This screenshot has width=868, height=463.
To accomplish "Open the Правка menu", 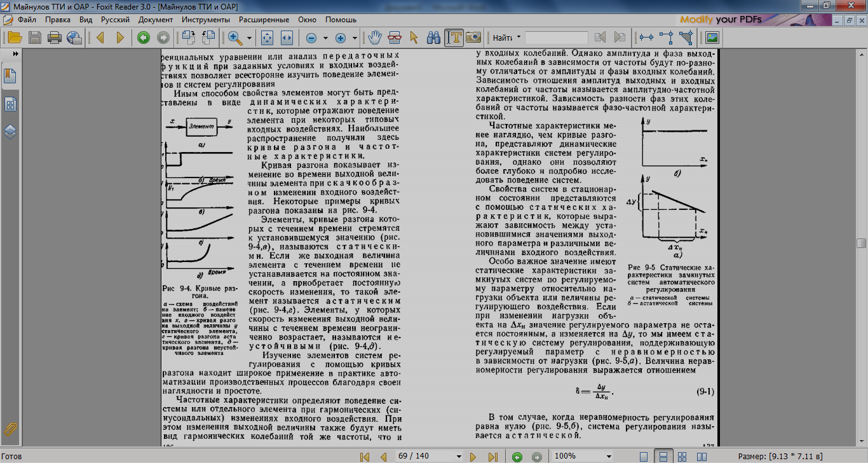I will point(58,20).
